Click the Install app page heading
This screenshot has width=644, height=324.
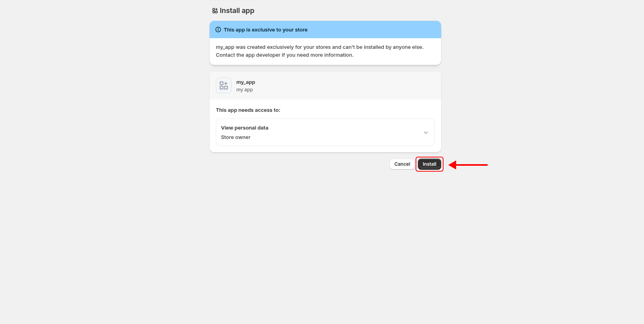point(237,11)
